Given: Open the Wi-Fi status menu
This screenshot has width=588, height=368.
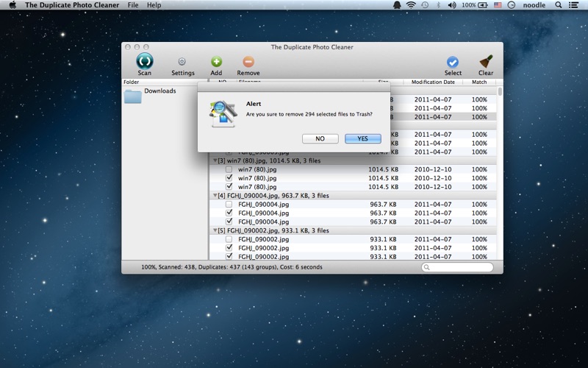Looking at the screenshot, I should [411, 5].
